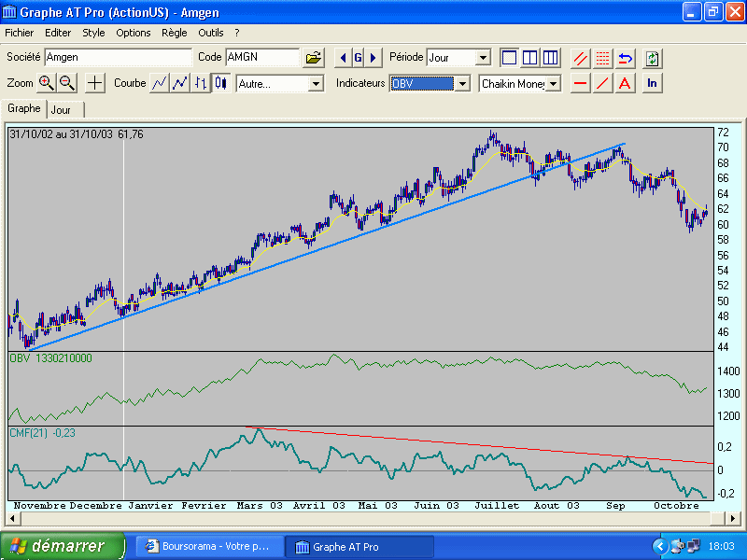Click the chart date range text 31/10/02 au 31/10/03
The image size is (747, 560).
61,134
